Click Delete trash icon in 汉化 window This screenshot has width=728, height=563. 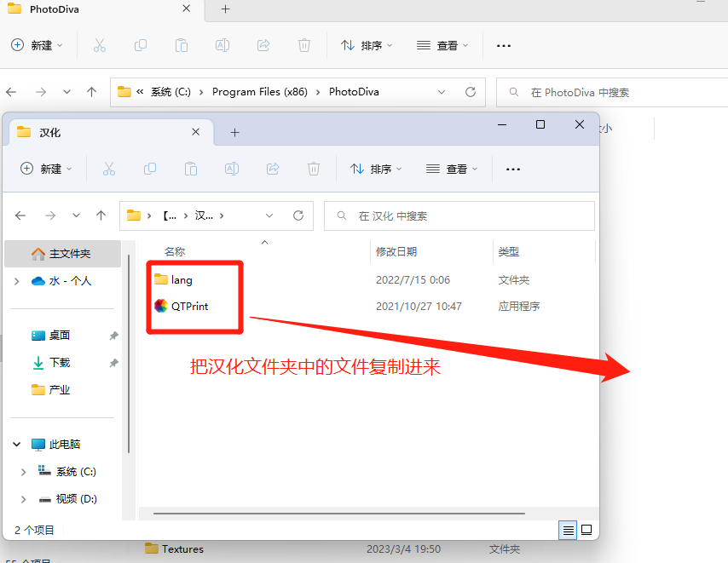click(x=314, y=169)
